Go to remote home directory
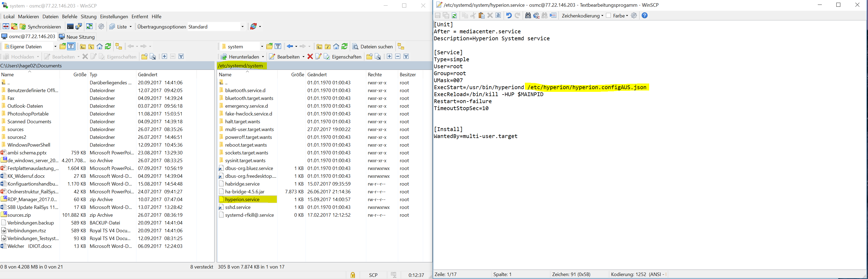This screenshot has width=868, height=279. tap(336, 46)
